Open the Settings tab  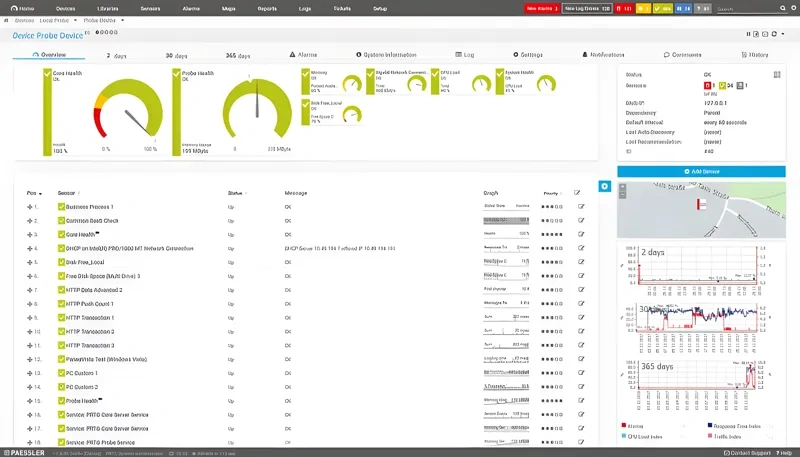click(x=528, y=55)
